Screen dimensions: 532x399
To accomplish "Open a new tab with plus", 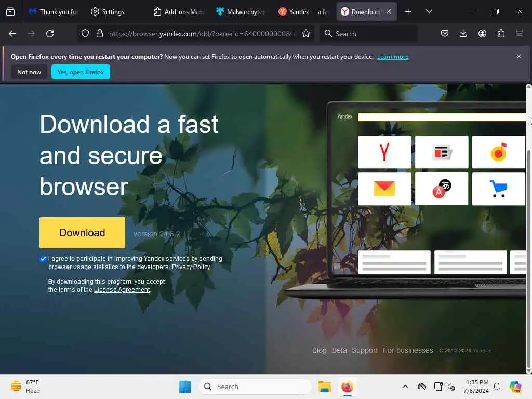I will (x=408, y=12).
